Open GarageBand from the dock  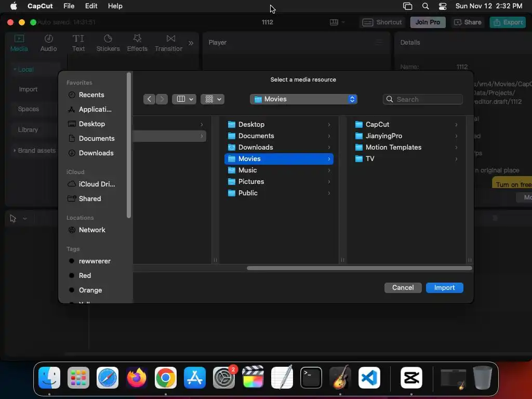340,378
